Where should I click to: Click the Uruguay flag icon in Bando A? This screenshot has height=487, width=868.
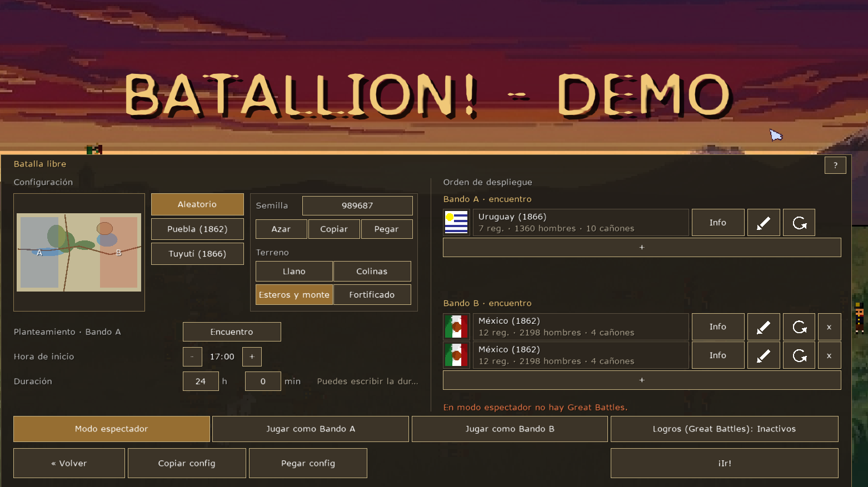point(456,223)
